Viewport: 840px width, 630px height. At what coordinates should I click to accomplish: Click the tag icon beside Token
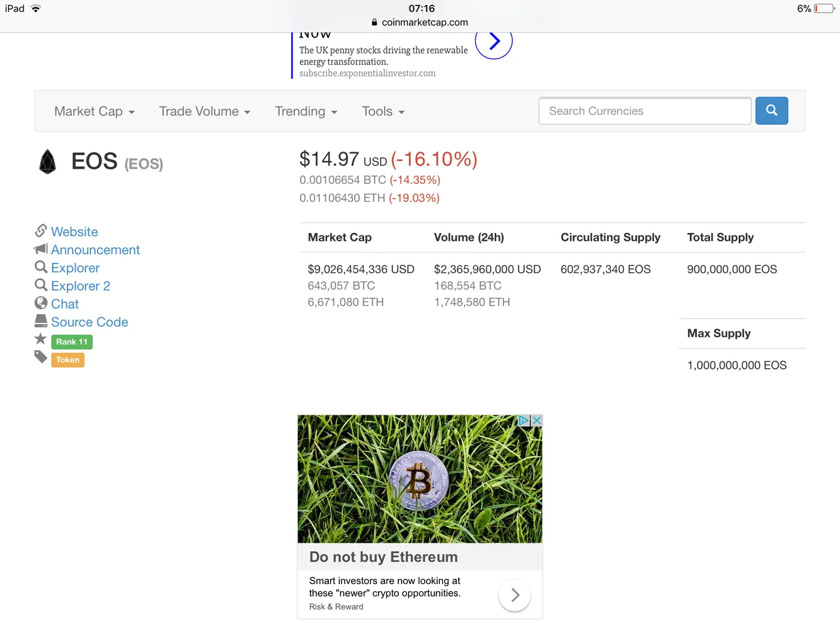[x=41, y=357]
